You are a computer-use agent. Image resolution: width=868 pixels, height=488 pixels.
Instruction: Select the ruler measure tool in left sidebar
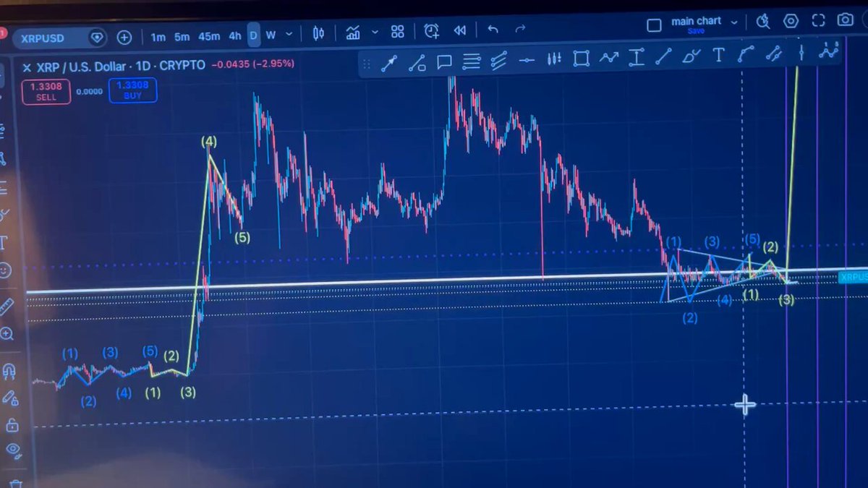click(6, 306)
